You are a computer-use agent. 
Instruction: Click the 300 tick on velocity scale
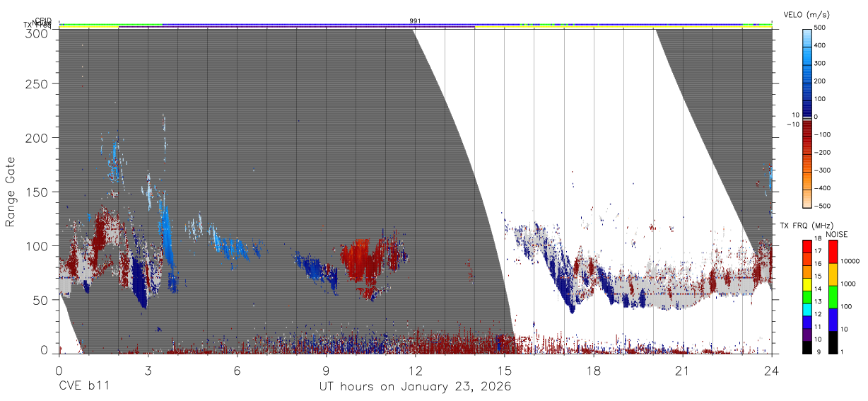(821, 64)
